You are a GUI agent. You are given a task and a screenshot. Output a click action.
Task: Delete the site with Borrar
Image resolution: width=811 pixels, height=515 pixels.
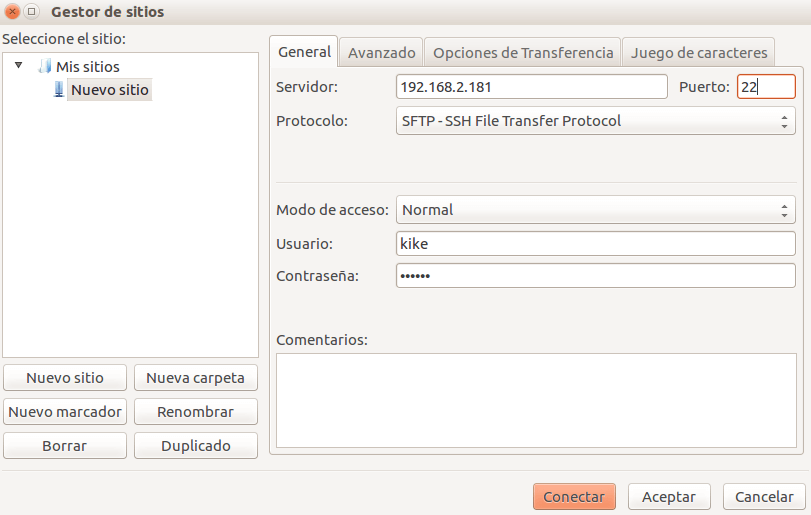pos(65,446)
